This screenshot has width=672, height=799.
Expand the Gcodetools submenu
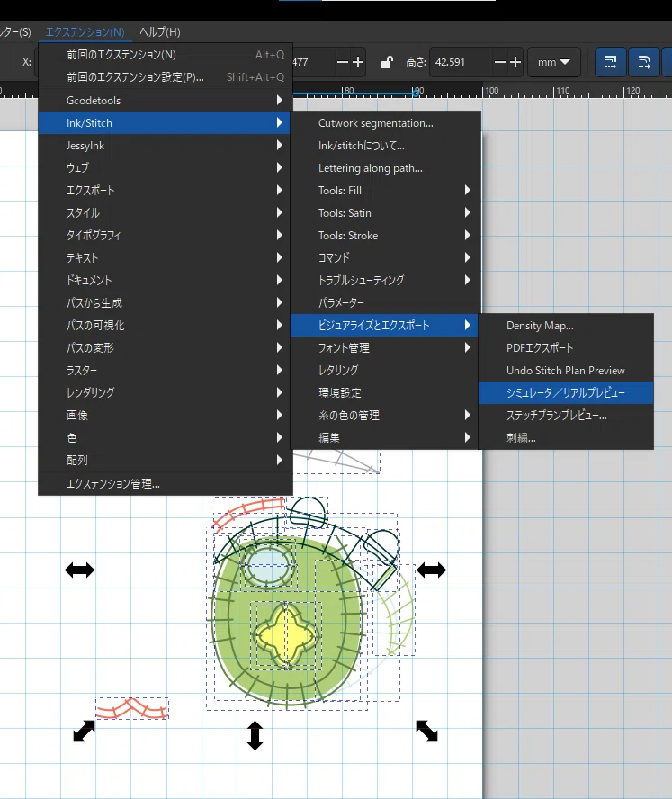165,101
